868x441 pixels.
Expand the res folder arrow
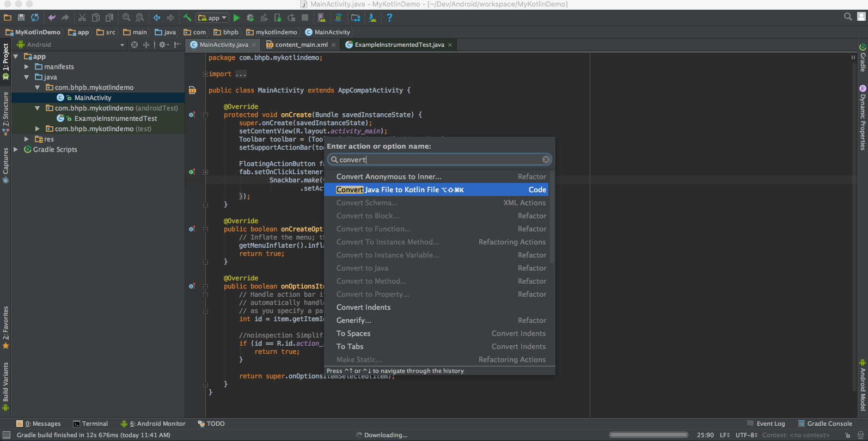(26, 139)
